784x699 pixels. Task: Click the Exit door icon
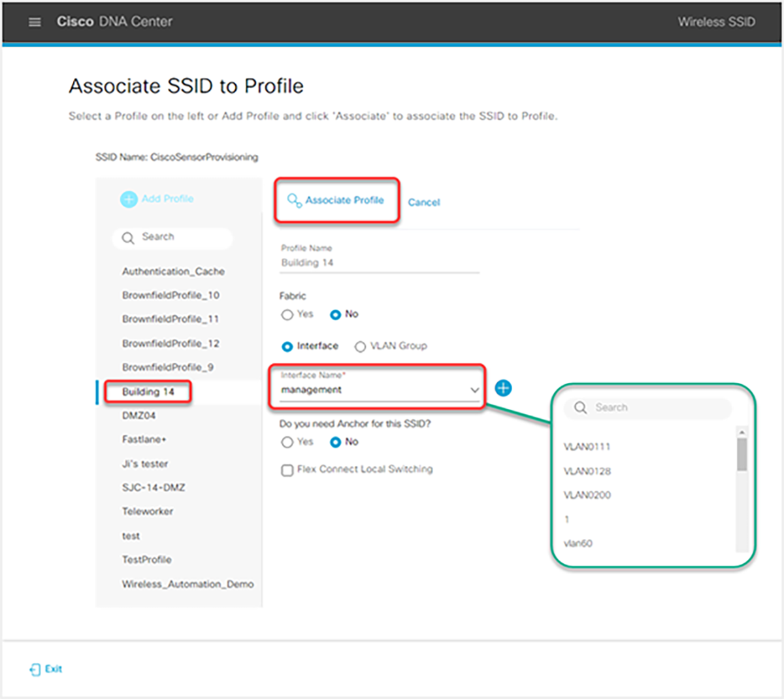click(x=35, y=669)
